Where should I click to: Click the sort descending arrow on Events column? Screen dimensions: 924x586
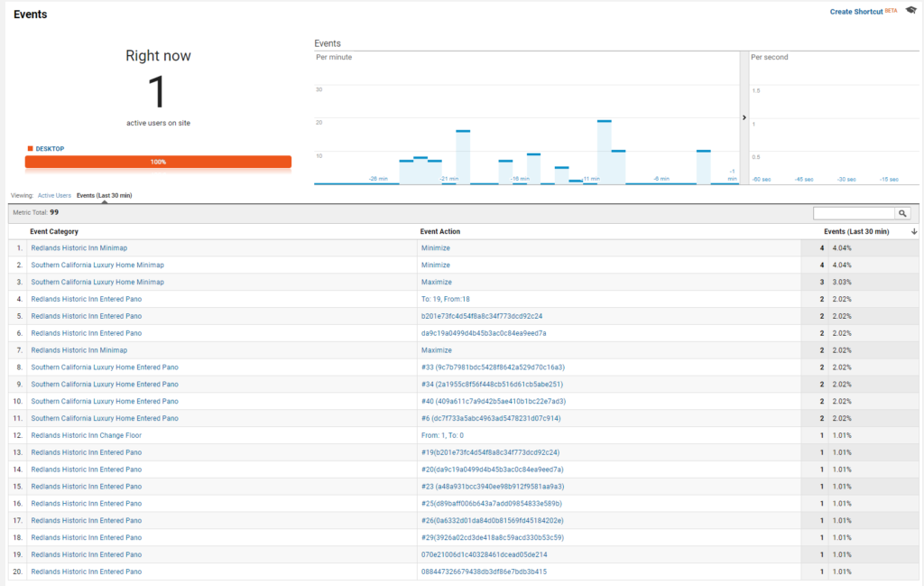(x=914, y=232)
